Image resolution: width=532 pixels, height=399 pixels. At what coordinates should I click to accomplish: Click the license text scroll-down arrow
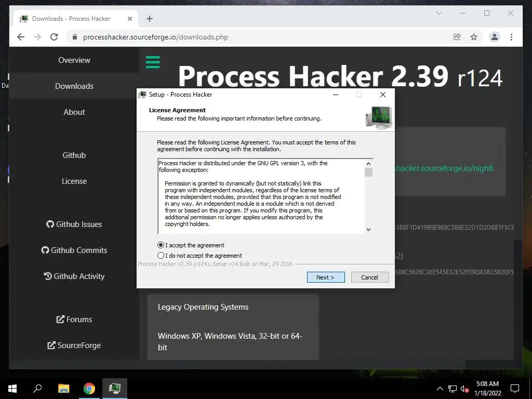pos(368,229)
